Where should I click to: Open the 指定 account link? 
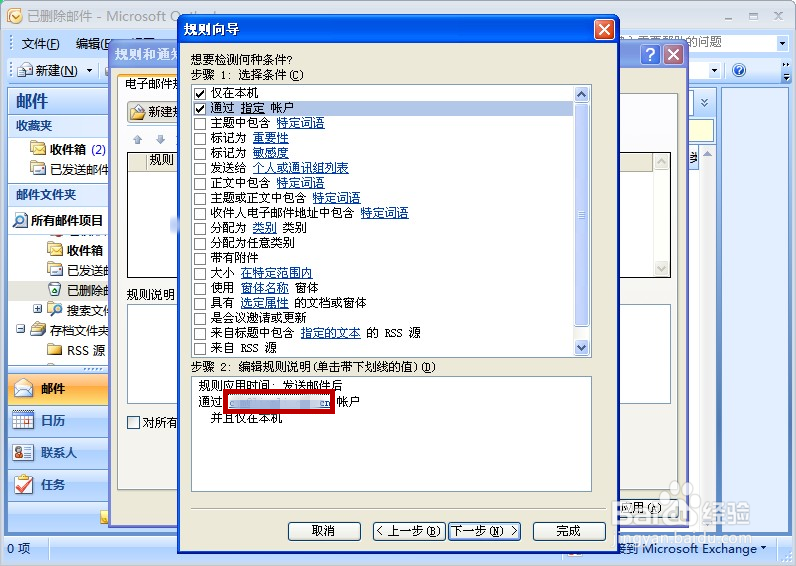coord(252,108)
